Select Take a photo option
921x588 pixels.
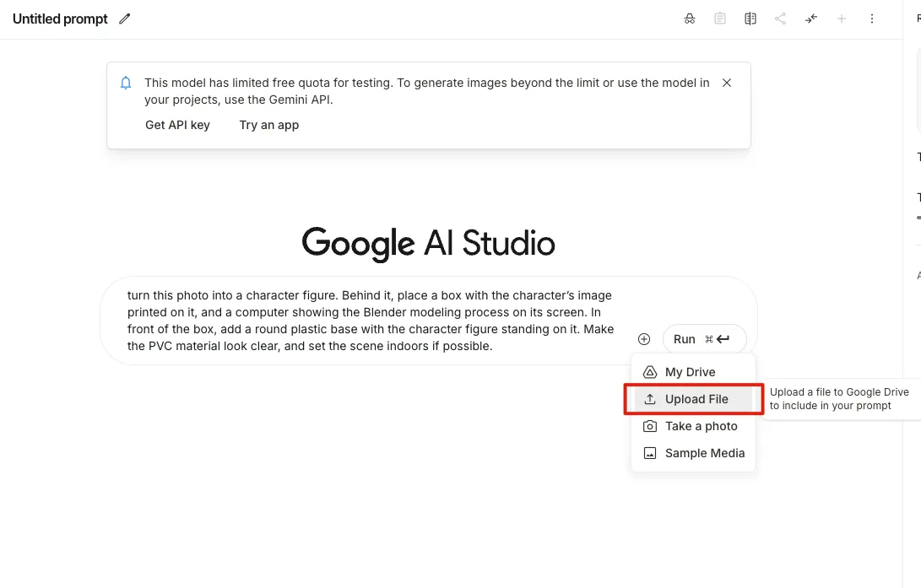[701, 426]
